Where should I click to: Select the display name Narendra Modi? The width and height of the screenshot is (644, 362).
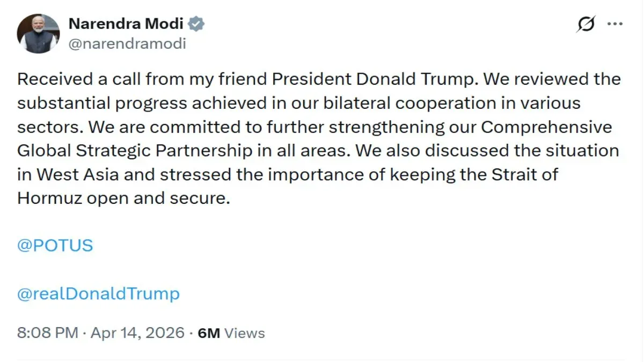[x=128, y=24]
